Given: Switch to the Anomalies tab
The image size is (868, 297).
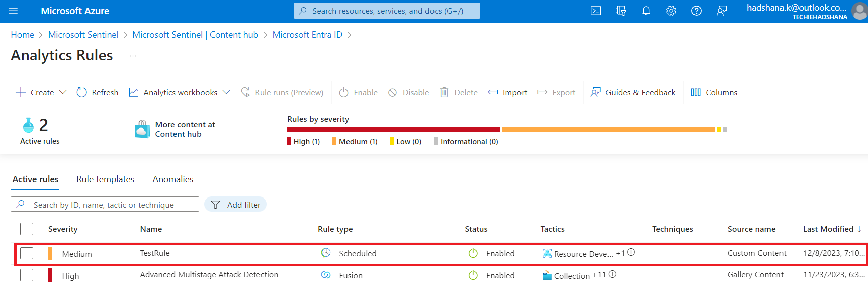Looking at the screenshot, I should (x=173, y=179).
